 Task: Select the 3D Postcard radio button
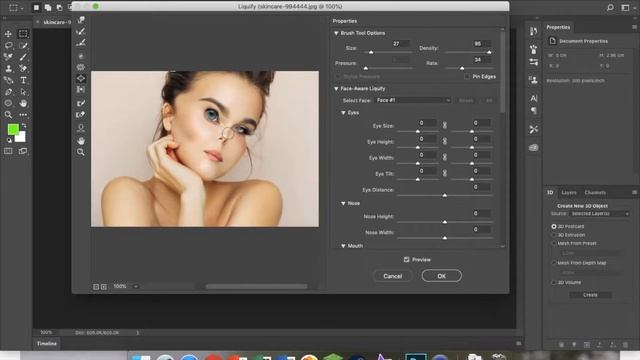554,226
